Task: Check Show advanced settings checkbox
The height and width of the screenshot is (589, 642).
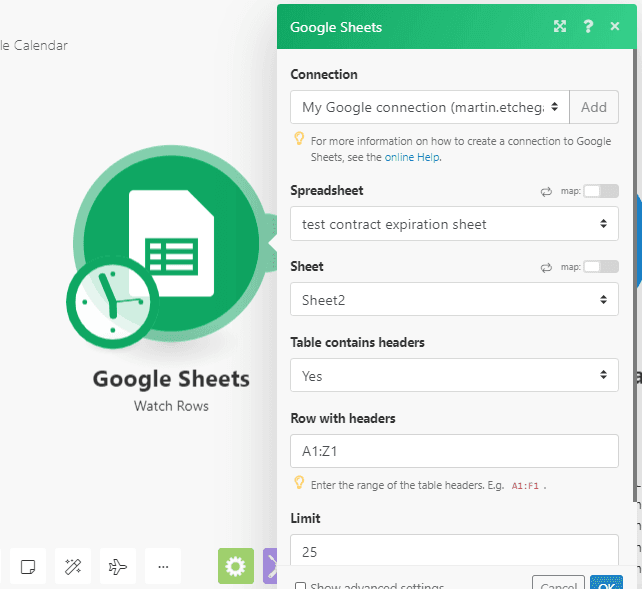Action: [x=300, y=586]
